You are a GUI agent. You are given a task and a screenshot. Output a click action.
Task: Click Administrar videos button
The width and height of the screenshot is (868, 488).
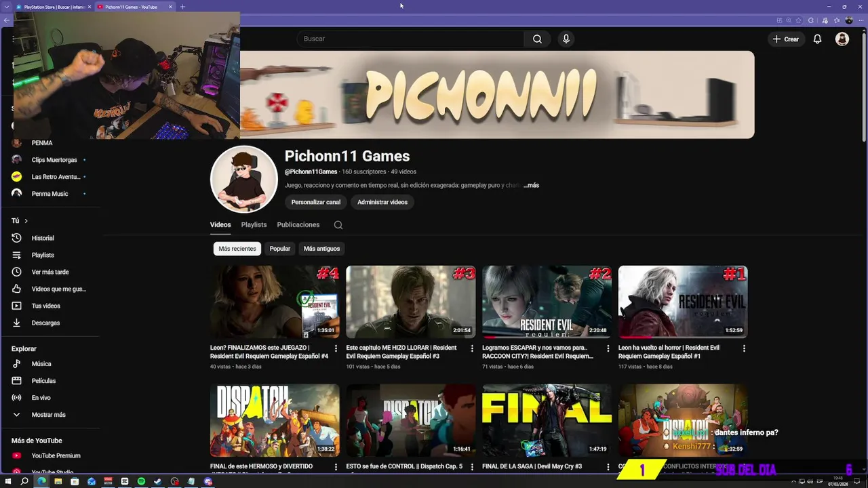382,202
